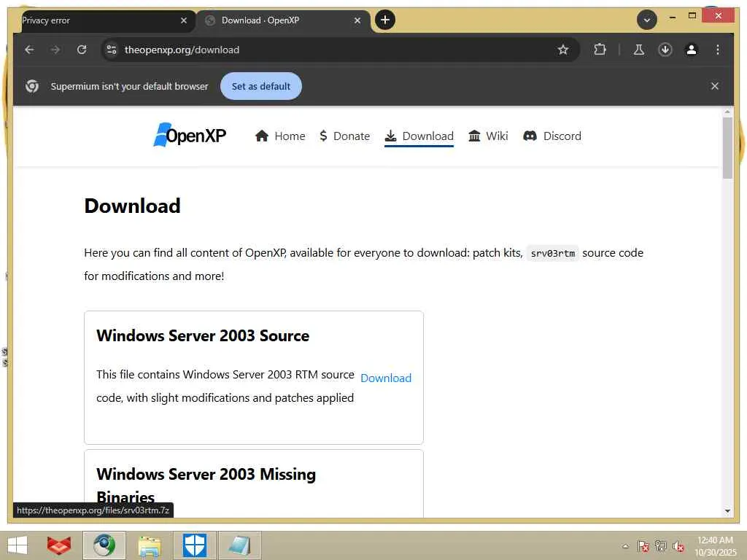The width and height of the screenshot is (747, 560).
Task: Open the taskbar clock and date
Action: coord(715,546)
